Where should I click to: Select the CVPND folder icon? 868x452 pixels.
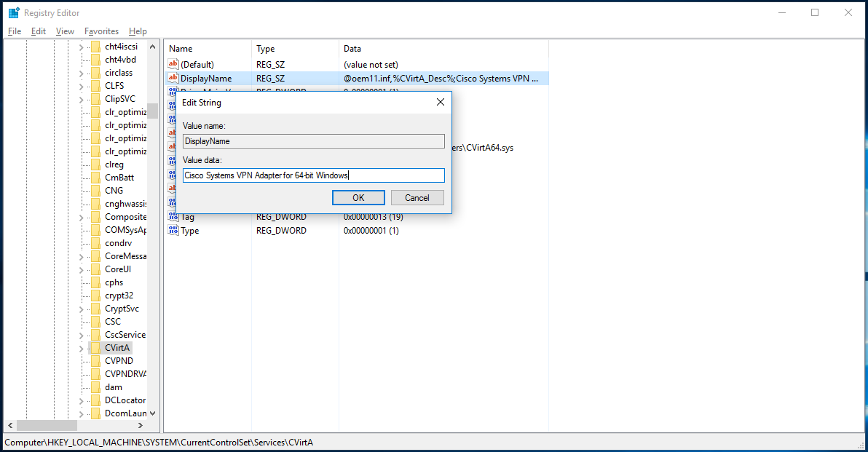click(x=96, y=361)
